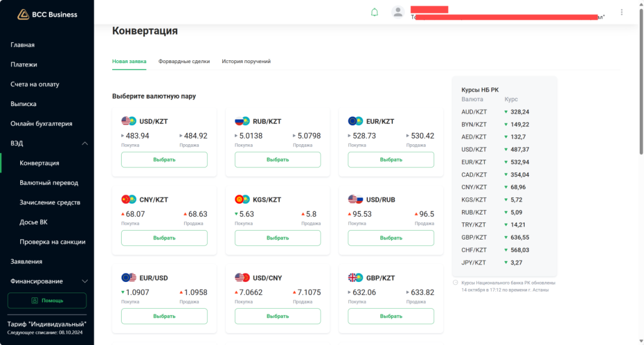Click the Помощь help button
644x345 pixels.
click(x=47, y=300)
